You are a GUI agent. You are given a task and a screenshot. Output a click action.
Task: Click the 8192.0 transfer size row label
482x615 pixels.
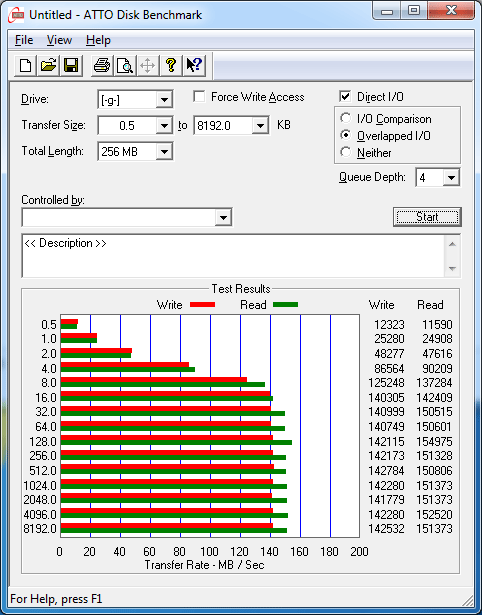click(40, 529)
